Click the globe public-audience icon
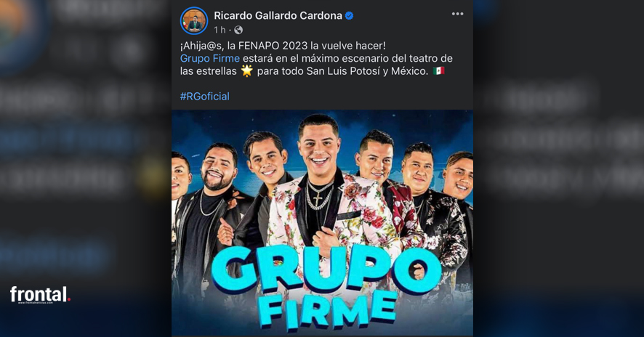Screen dimensions: 644x337 (x=238, y=30)
